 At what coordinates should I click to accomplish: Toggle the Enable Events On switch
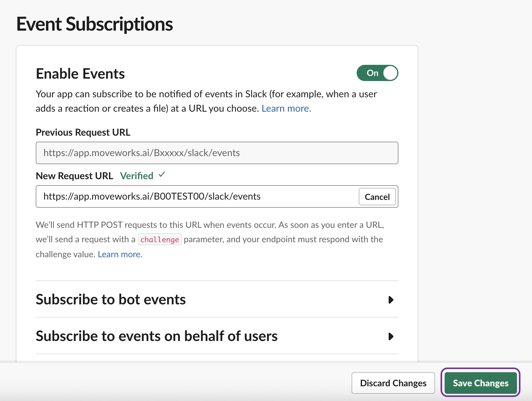377,73
